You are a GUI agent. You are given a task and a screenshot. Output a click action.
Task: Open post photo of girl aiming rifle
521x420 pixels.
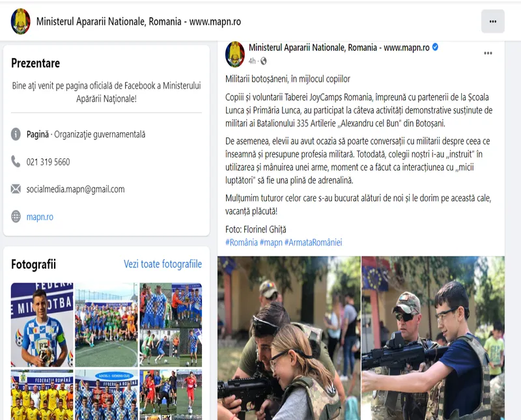(289, 338)
